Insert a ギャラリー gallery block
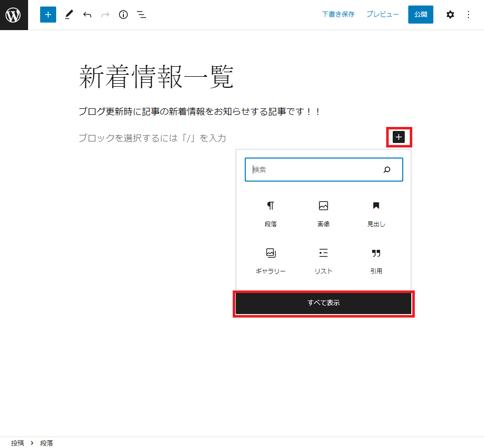Screen dimensions: 484x448 (x=271, y=261)
